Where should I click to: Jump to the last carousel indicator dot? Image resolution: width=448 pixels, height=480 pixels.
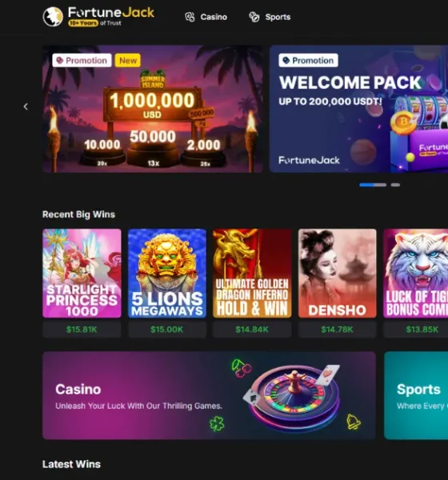(395, 185)
